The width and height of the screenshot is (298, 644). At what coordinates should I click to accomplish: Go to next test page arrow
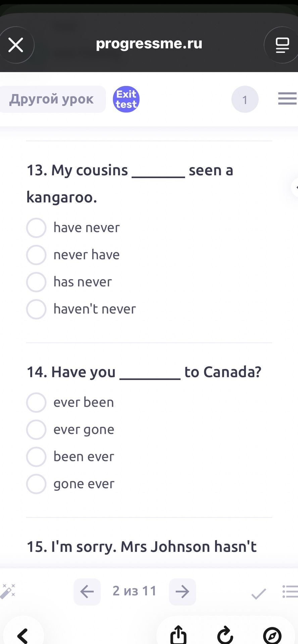tap(182, 592)
